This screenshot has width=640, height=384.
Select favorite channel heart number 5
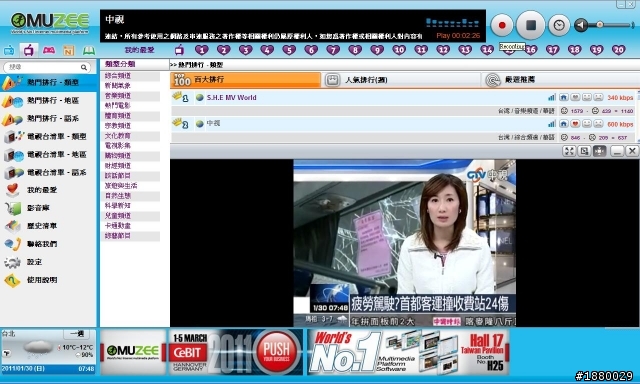point(289,50)
